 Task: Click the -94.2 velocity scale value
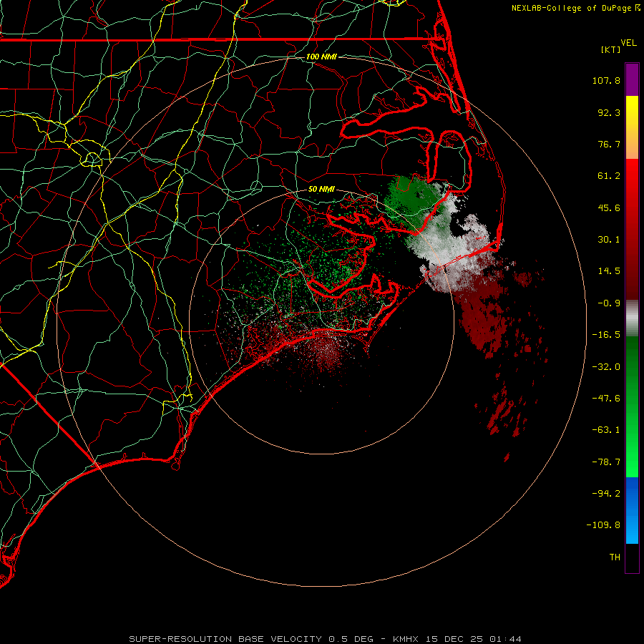[606, 493]
